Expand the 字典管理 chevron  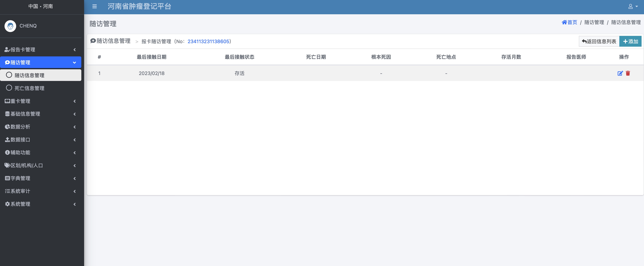(x=75, y=178)
